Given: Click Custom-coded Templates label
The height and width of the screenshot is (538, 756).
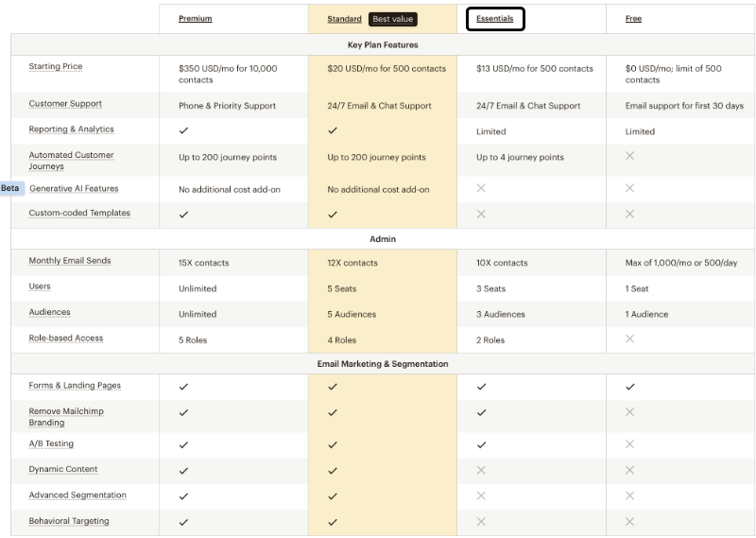Looking at the screenshot, I should pyautogui.click(x=79, y=213).
